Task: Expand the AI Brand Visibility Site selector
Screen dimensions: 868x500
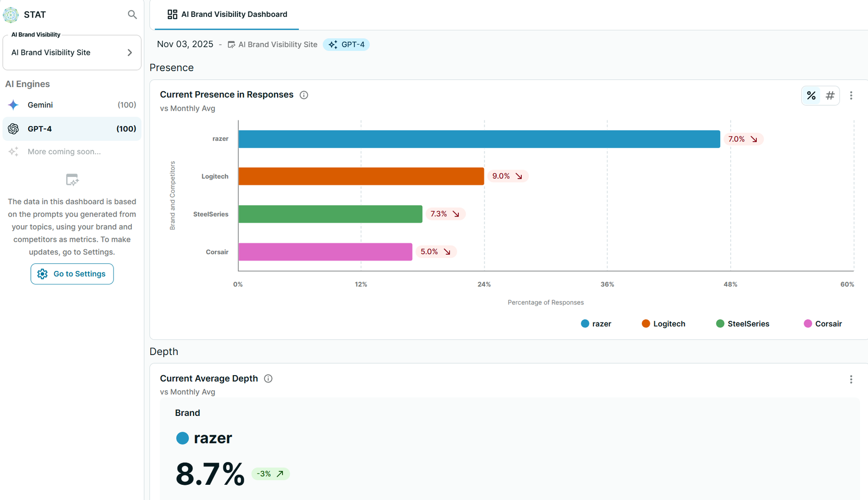Action: (x=72, y=53)
